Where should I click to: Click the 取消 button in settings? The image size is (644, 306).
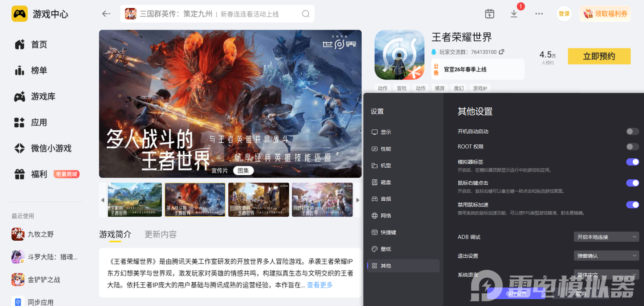[581, 293]
